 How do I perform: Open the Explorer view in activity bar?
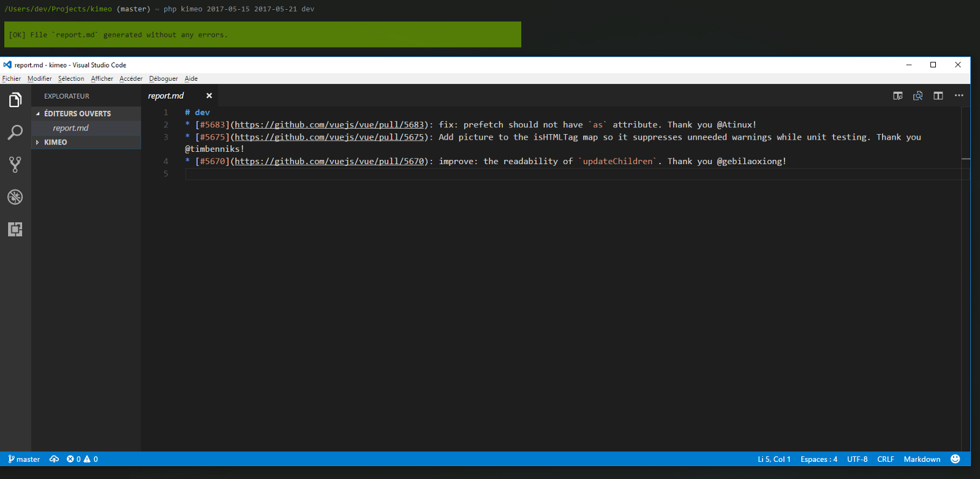click(15, 99)
